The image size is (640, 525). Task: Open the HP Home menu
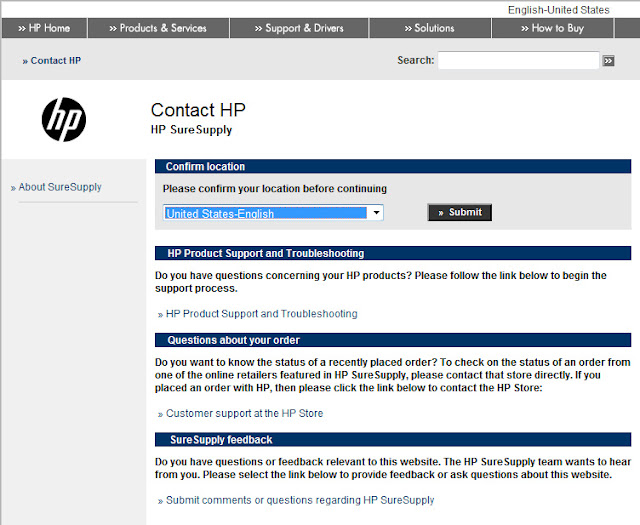coord(44,28)
